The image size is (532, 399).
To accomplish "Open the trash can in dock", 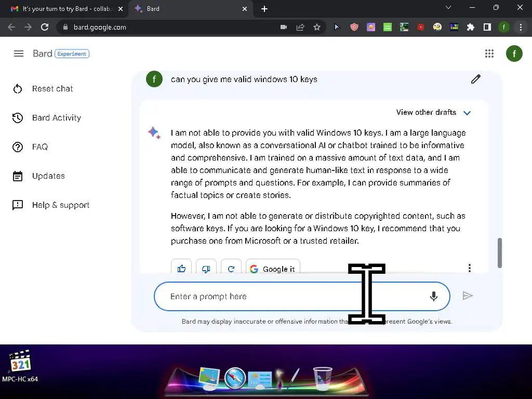I will pyautogui.click(x=322, y=378).
